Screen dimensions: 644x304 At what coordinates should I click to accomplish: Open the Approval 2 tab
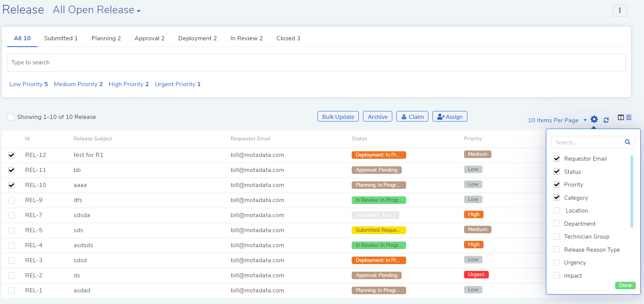pyautogui.click(x=150, y=38)
